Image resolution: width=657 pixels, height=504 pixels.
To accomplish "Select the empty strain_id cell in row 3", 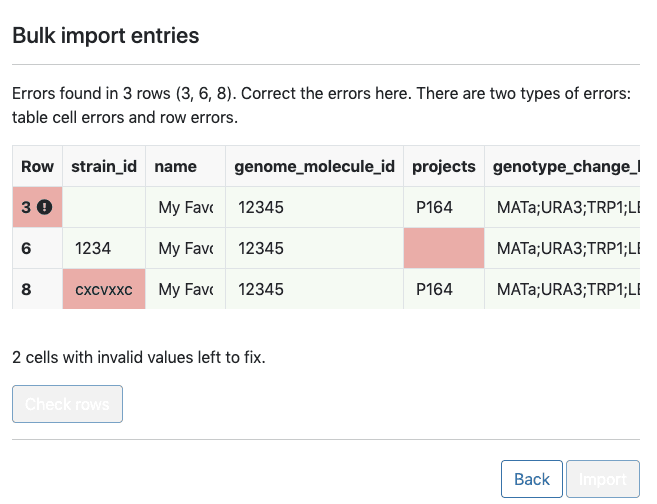I will 104,207.
